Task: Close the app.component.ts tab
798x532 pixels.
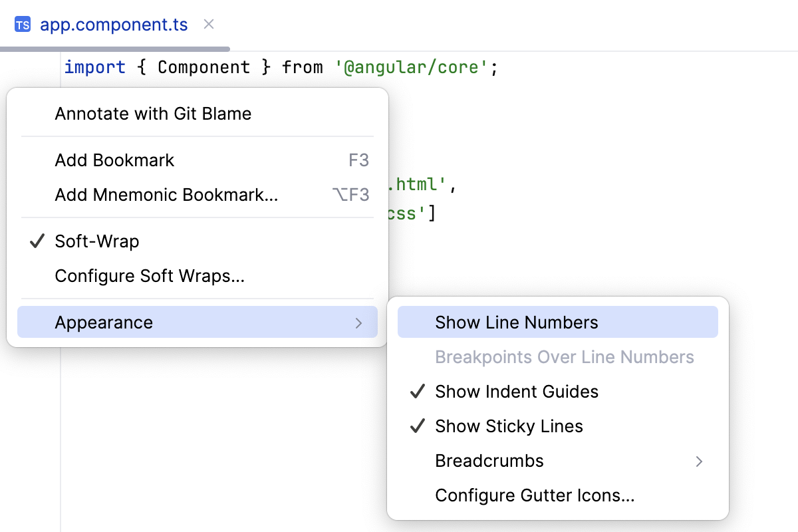Action: pos(208,25)
